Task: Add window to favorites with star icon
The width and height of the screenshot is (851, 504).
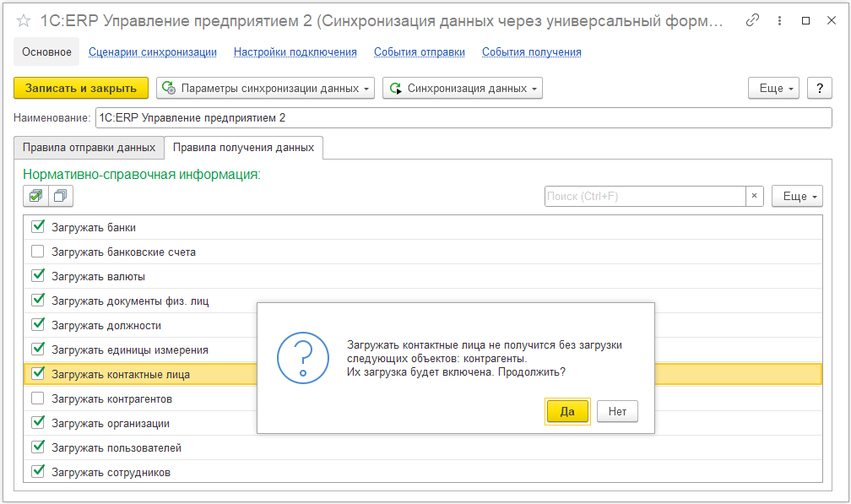Action: tap(24, 21)
